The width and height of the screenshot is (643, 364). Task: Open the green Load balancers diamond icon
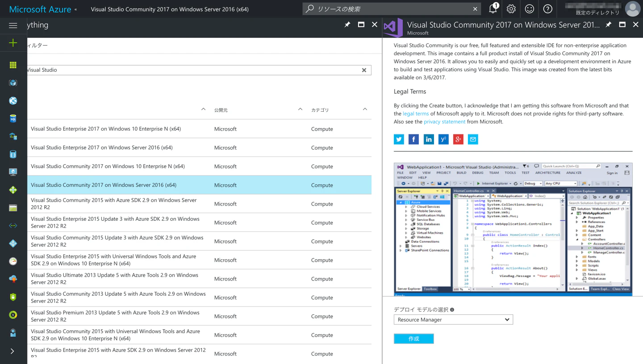13,190
